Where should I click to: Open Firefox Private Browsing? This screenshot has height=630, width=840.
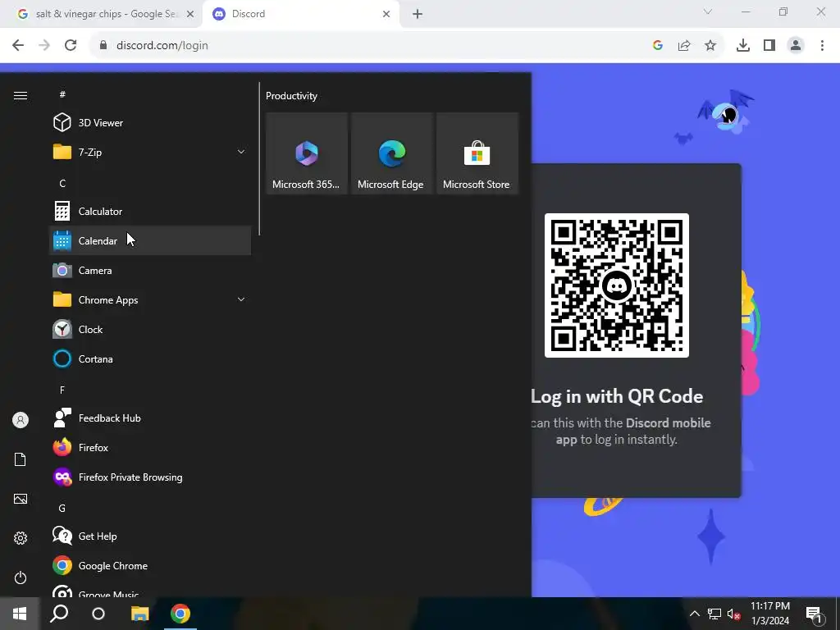[150, 477]
